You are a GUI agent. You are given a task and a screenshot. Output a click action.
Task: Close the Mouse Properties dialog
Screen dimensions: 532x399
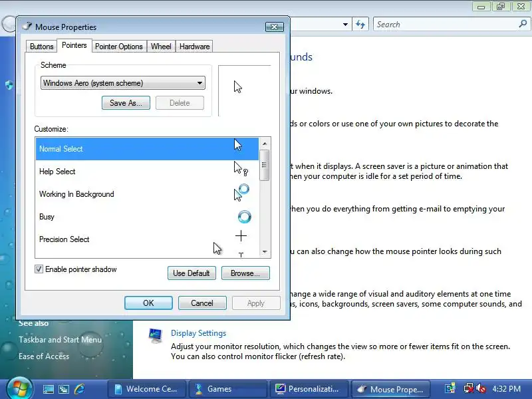(275, 27)
